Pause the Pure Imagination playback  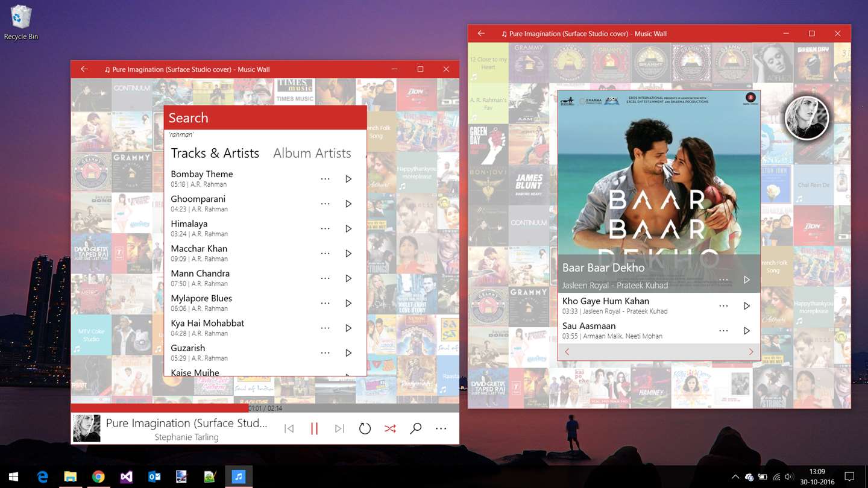[314, 428]
